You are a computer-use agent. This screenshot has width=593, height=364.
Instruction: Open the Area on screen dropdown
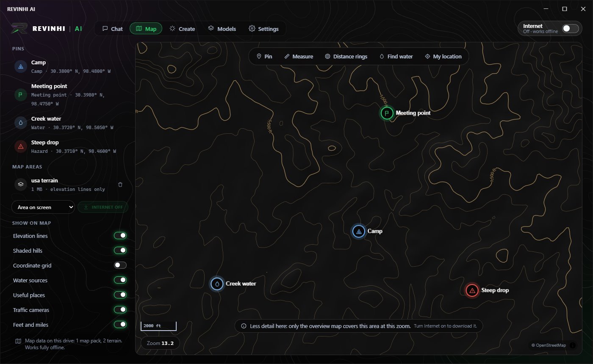click(x=43, y=207)
